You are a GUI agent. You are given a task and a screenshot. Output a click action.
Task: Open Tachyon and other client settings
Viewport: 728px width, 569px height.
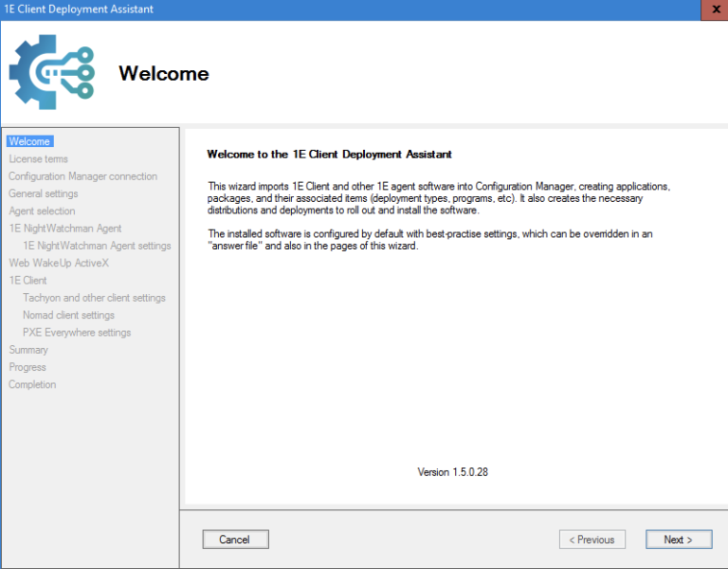tap(94, 298)
